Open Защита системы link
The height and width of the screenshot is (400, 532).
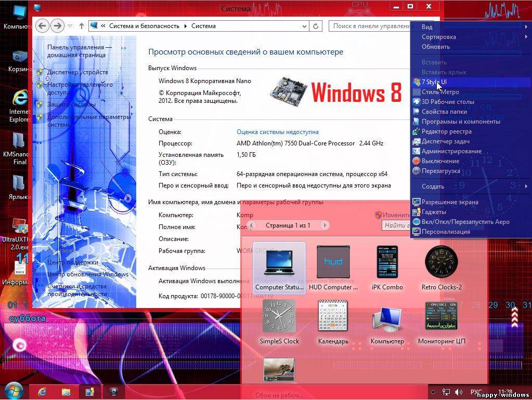(71, 104)
